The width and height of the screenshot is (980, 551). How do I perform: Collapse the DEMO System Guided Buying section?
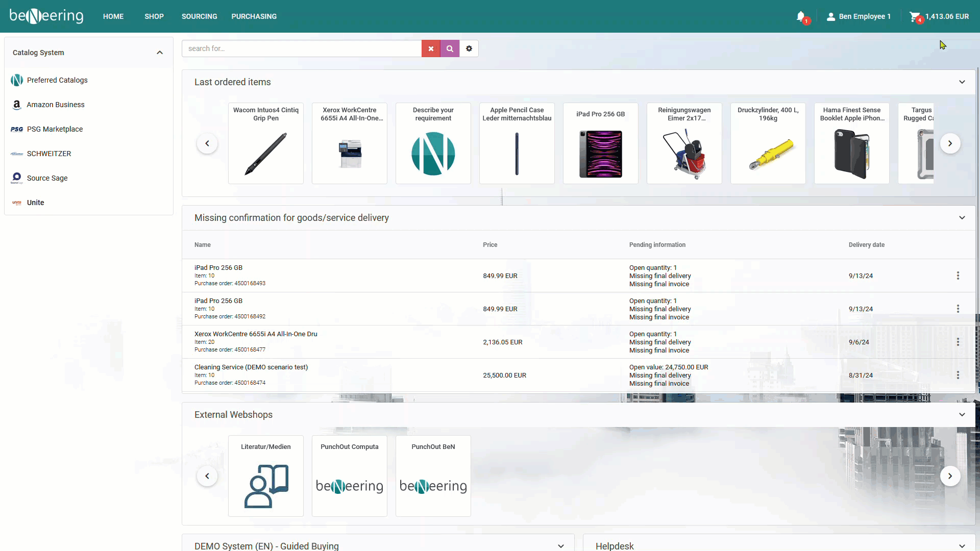tap(561, 546)
